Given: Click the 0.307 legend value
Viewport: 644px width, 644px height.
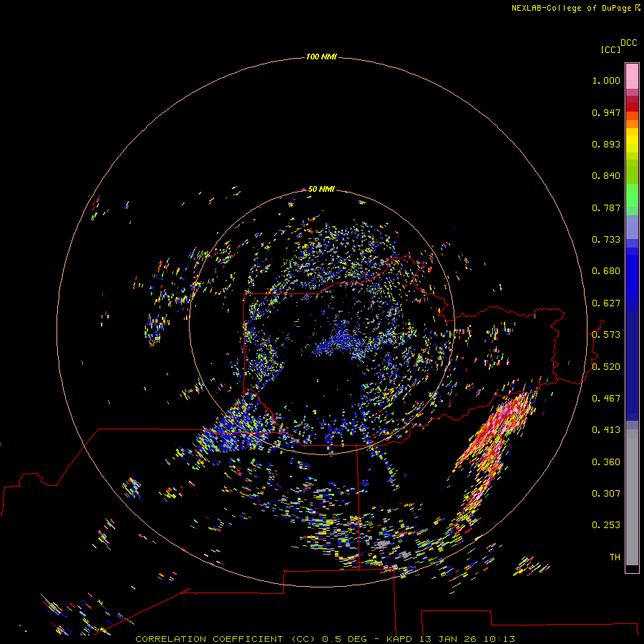Looking at the screenshot, I should pyautogui.click(x=606, y=493).
